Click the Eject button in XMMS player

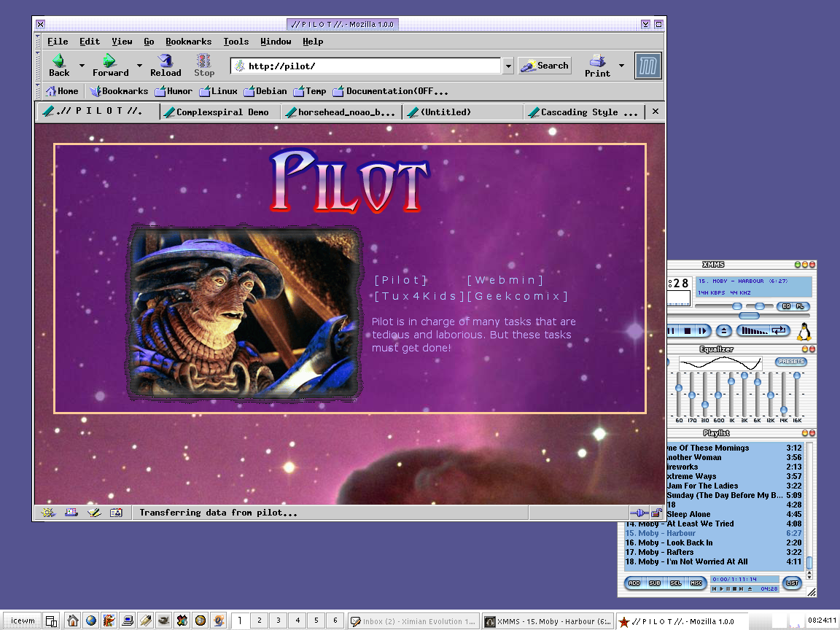pyautogui.click(x=724, y=331)
